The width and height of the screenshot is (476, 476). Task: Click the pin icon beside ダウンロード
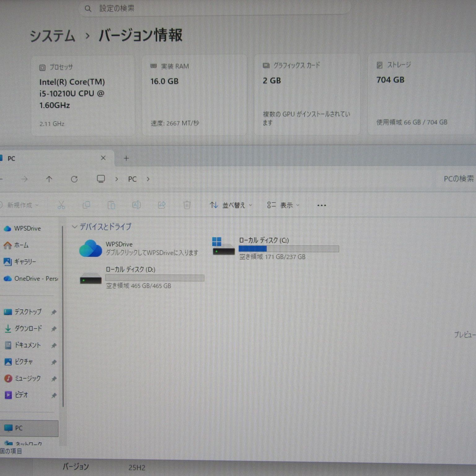coord(54,329)
